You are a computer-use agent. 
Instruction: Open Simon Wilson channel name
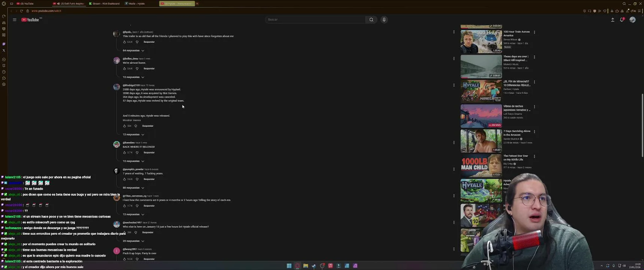click(510, 40)
